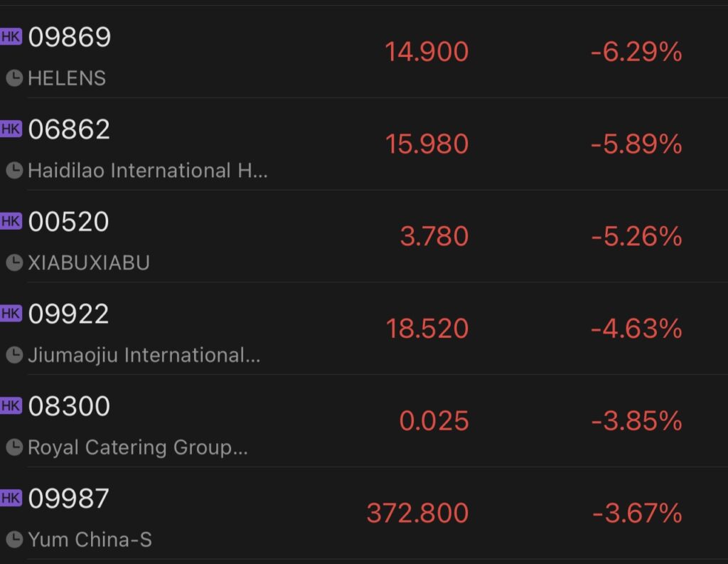Click price 18.520 for Jiumaojiu
Image resolution: width=728 pixels, height=564 pixels.
427,329
